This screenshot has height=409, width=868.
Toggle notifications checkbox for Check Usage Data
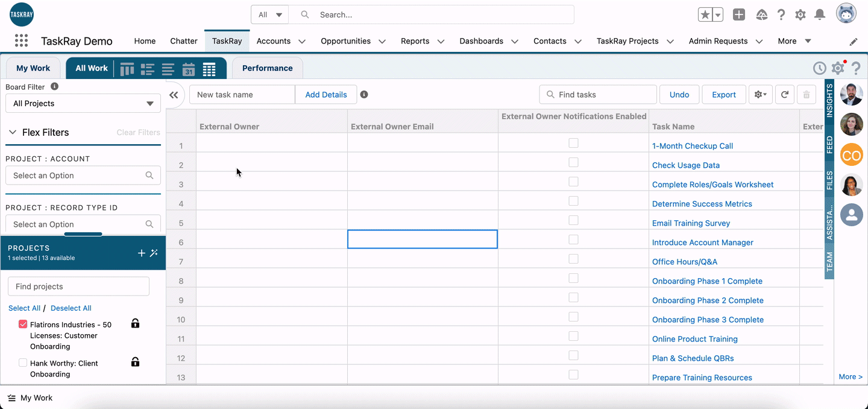[x=573, y=162]
